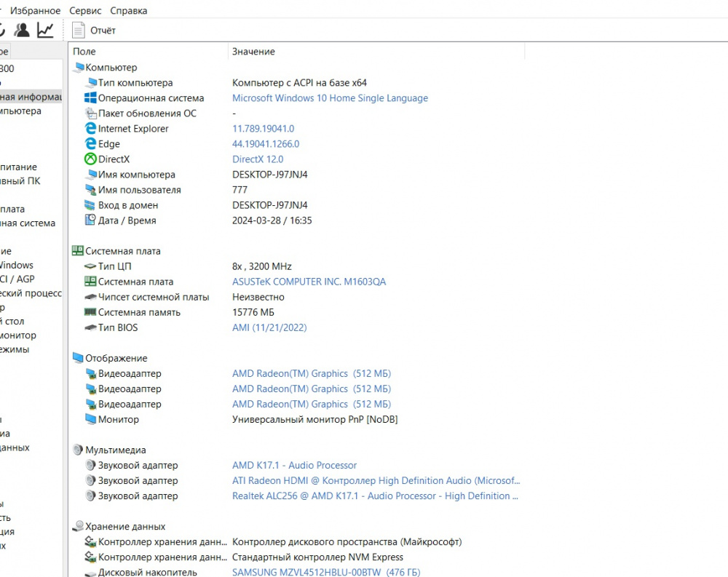The width and height of the screenshot is (728, 577).
Task: Follow the DirectX 12.0 link
Action: click(258, 159)
